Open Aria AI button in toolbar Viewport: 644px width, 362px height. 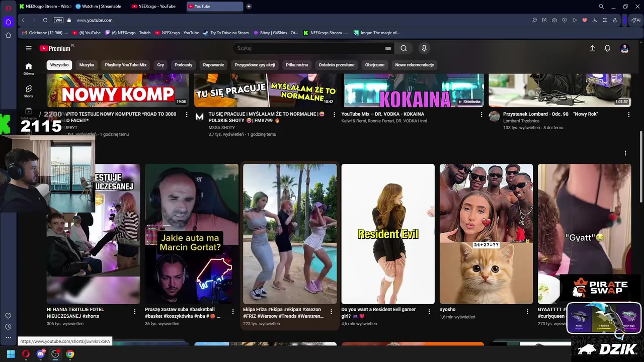[x=636, y=20]
